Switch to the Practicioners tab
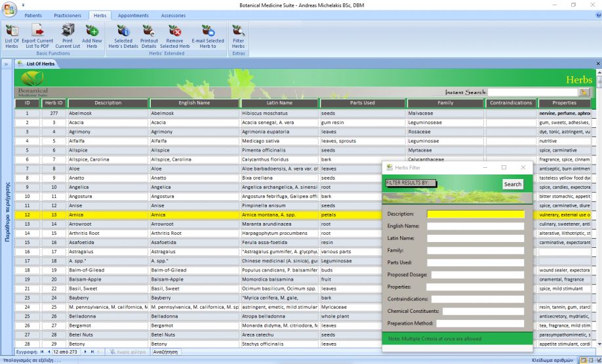Viewport: 602px width, 364px height. pos(68,15)
